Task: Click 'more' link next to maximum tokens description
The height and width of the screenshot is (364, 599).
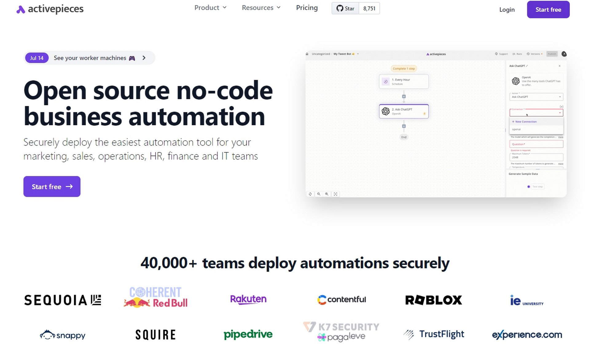Action: 561,164
